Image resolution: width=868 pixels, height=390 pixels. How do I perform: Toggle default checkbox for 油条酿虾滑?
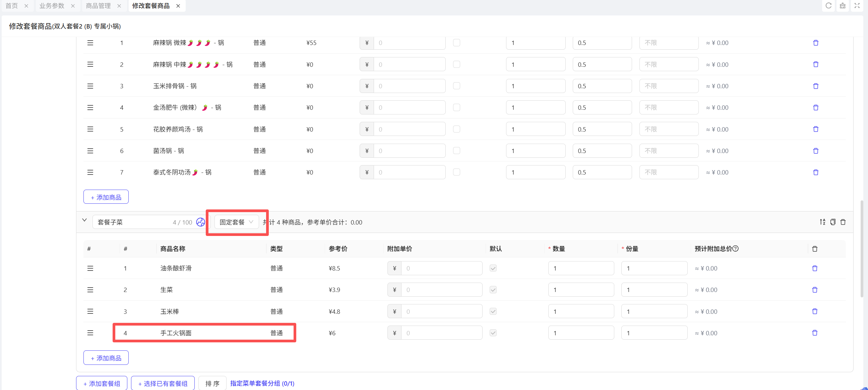(x=493, y=268)
